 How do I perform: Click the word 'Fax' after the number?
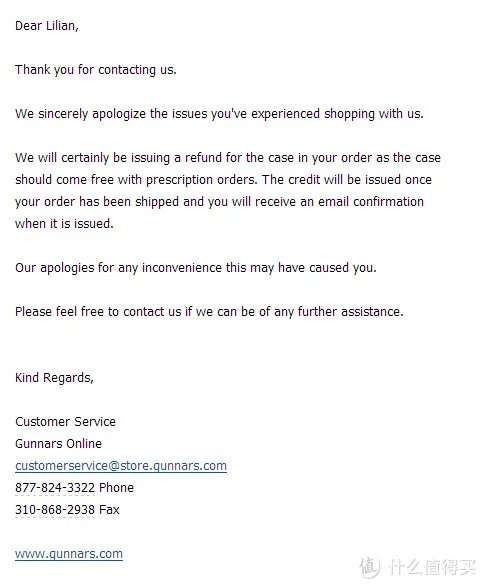[x=109, y=510]
